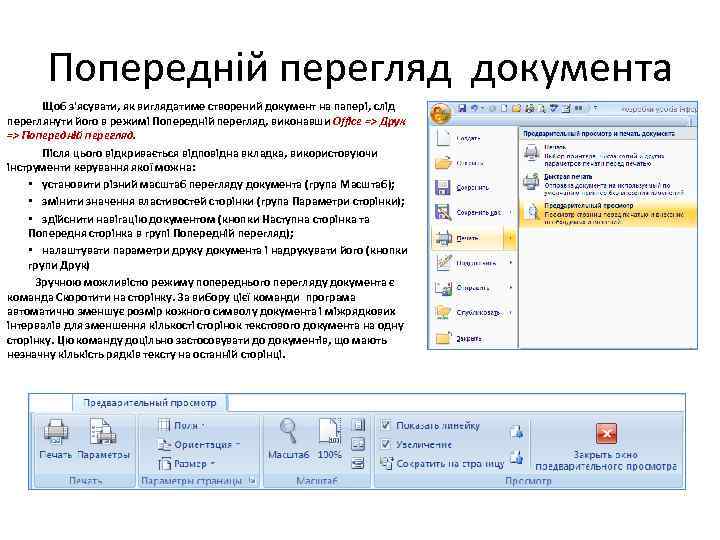
Task: Expand Подготовить submenu arrow
Action: [511, 263]
